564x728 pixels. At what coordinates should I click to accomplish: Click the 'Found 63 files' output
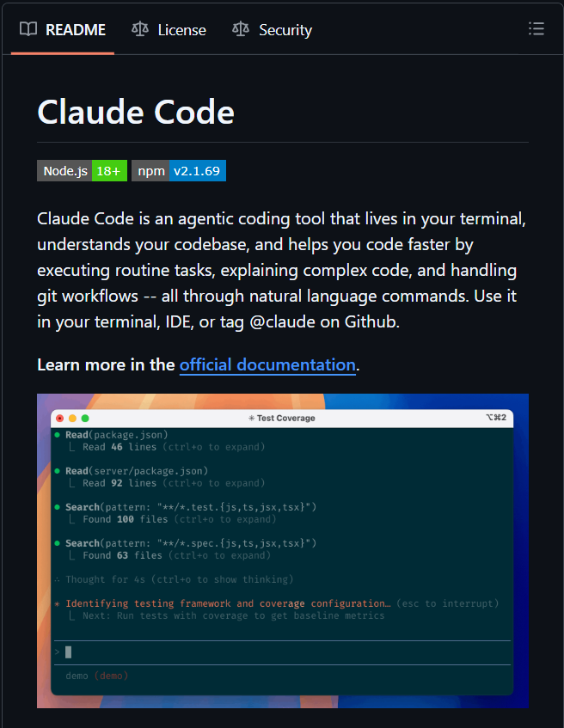click(x=123, y=555)
